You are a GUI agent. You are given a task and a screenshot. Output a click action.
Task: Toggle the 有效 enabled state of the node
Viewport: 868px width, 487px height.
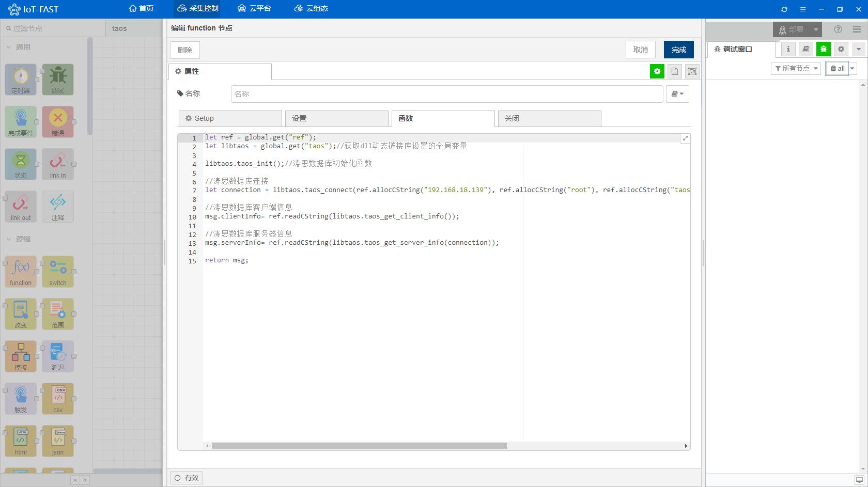[x=187, y=478]
